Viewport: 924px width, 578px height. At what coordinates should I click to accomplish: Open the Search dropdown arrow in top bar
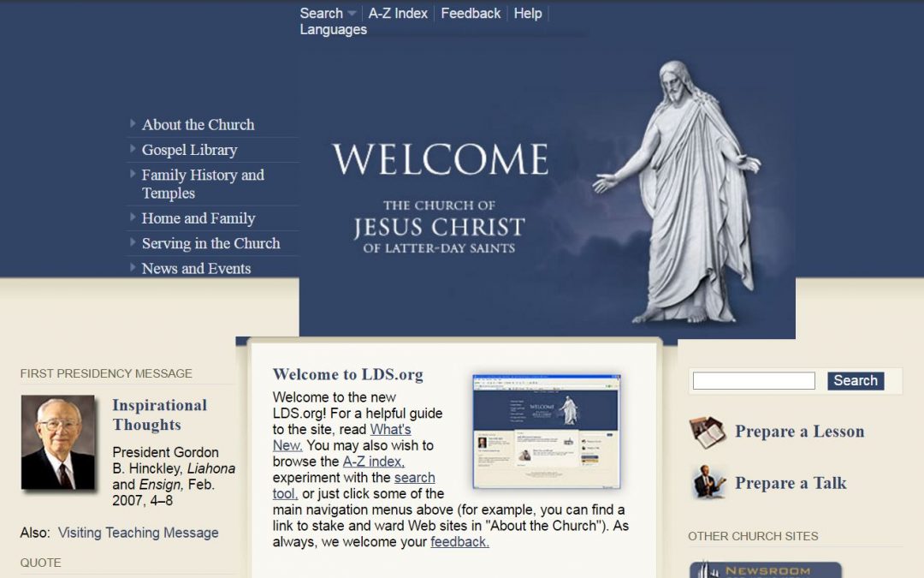point(352,14)
